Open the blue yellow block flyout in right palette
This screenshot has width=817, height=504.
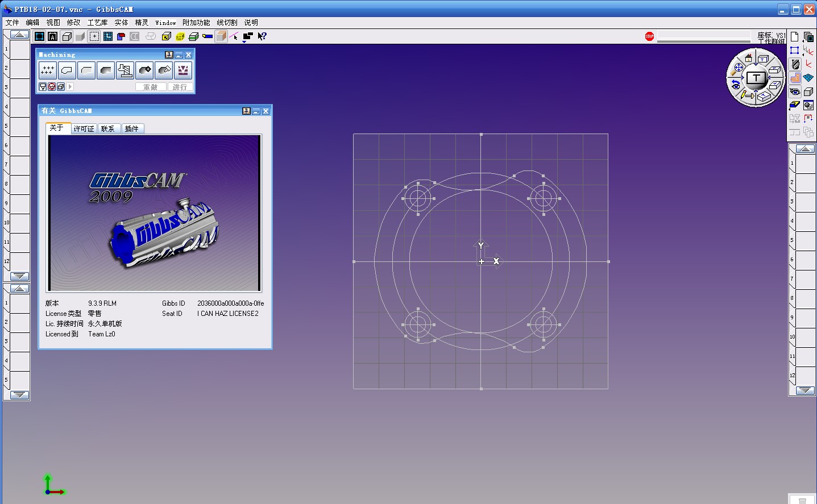click(x=794, y=105)
